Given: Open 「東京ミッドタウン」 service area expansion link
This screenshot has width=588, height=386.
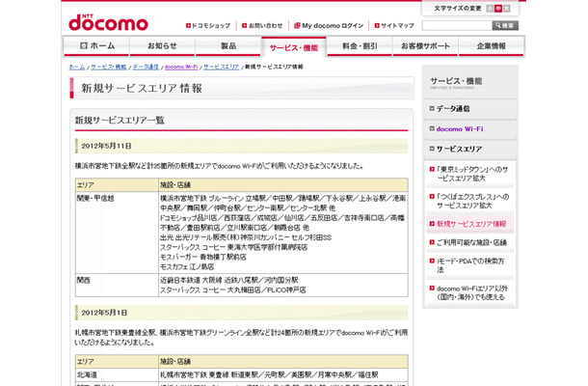Looking at the screenshot, I should (x=472, y=174).
